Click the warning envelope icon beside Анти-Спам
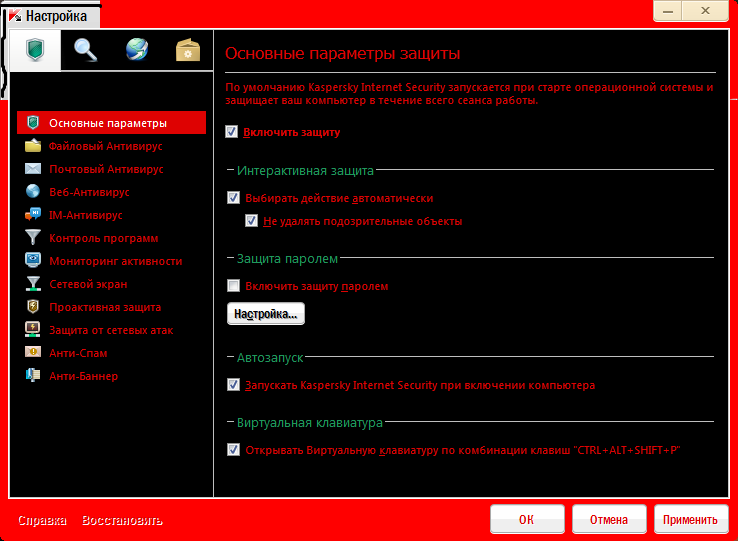 (33, 352)
